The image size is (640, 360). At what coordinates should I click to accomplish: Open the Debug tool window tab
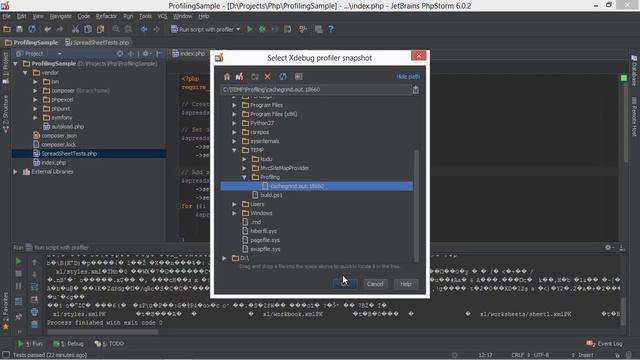[x=69, y=344]
